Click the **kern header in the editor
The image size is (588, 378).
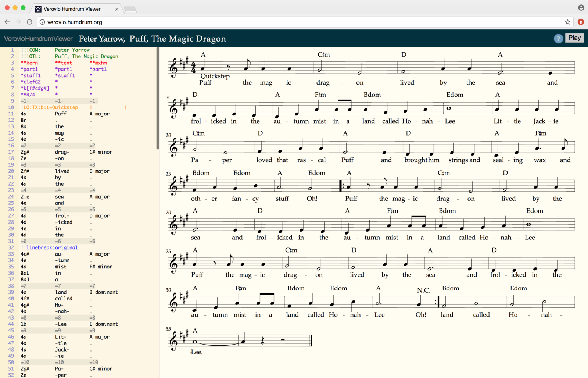click(x=29, y=63)
